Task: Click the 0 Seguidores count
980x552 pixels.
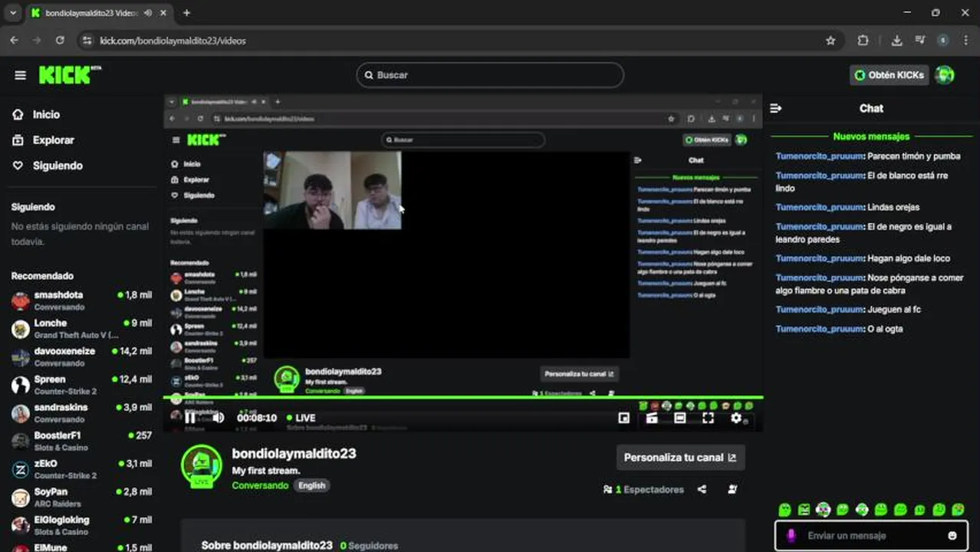Action: (x=369, y=546)
